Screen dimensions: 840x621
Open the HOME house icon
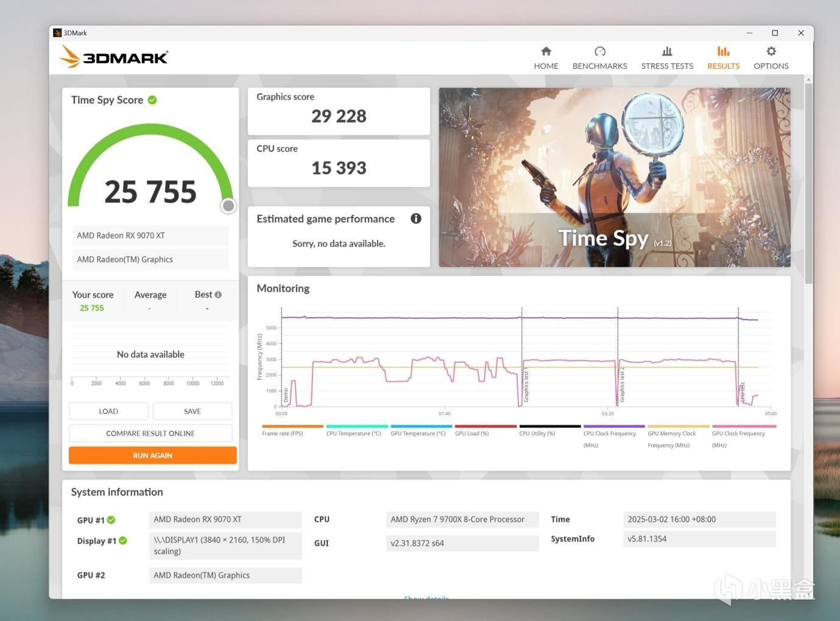tap(546, 51)
